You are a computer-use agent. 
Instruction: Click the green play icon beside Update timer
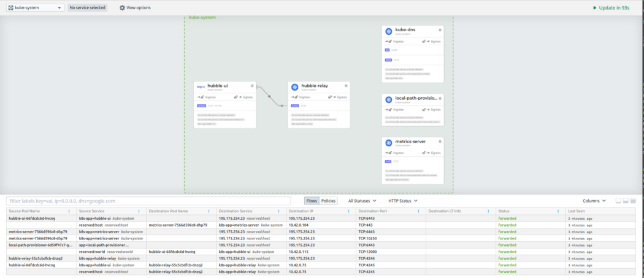(x=595, y=8)
